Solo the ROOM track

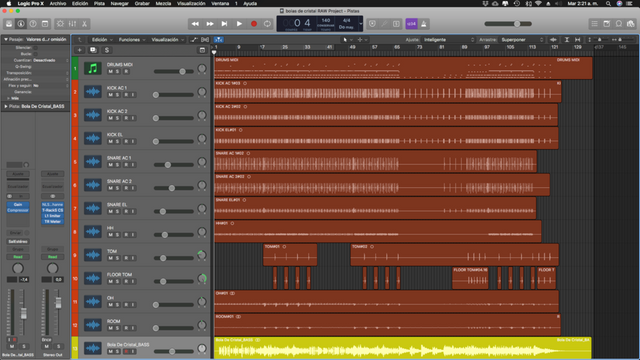(117, 328)
